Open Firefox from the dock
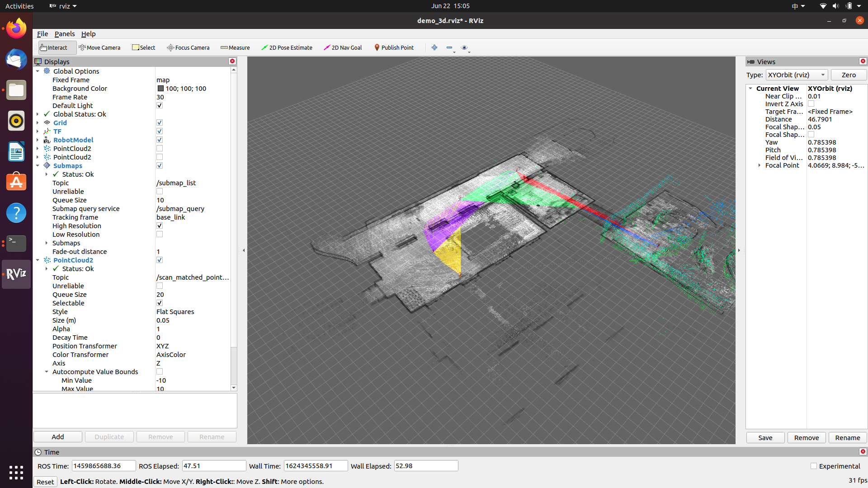 point(16,29)
